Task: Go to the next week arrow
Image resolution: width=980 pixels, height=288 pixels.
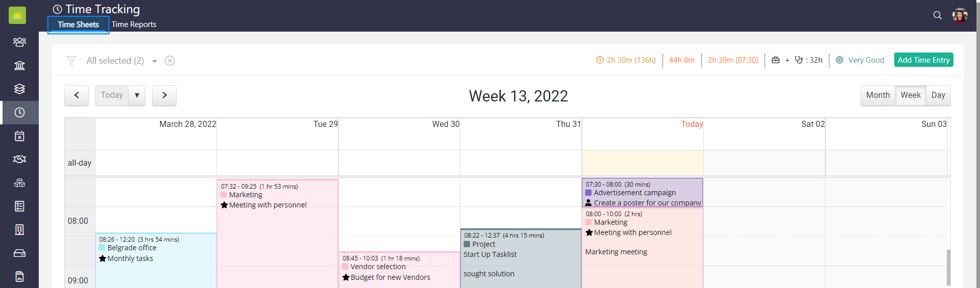Action: tap(164, 95)
